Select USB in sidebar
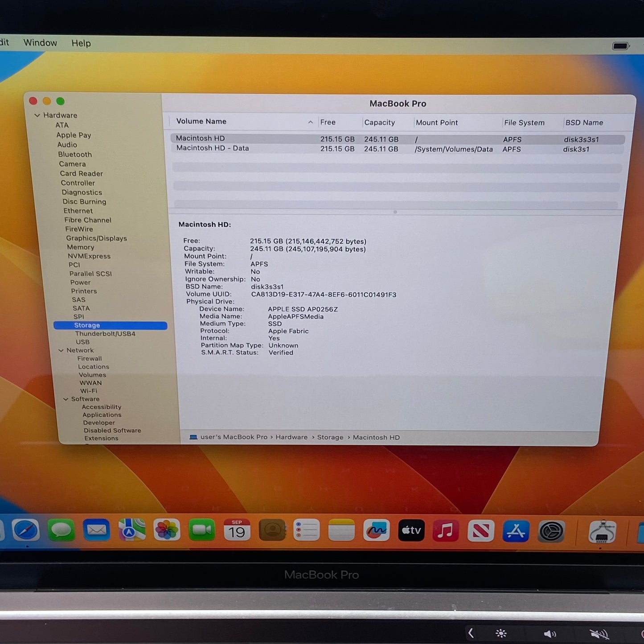The height and width of the screenshot is (644, 644). coord(82,342)
